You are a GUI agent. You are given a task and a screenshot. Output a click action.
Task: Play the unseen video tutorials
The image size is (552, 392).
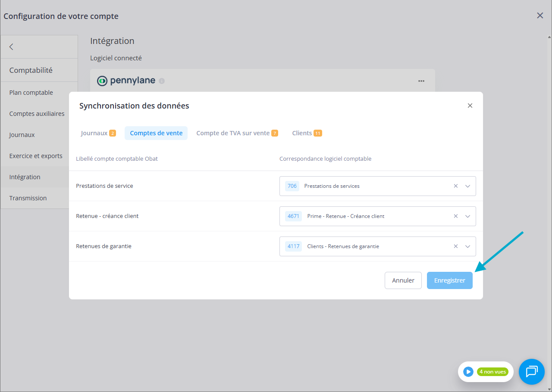[468, 371]
